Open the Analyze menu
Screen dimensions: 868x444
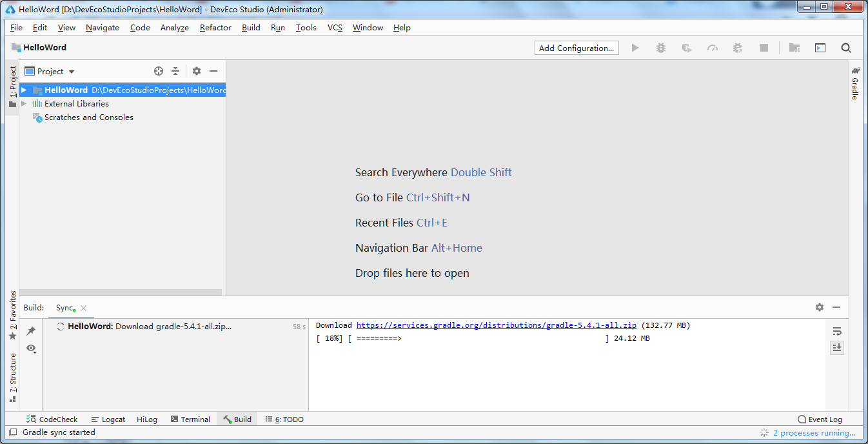tap(175, 28)
